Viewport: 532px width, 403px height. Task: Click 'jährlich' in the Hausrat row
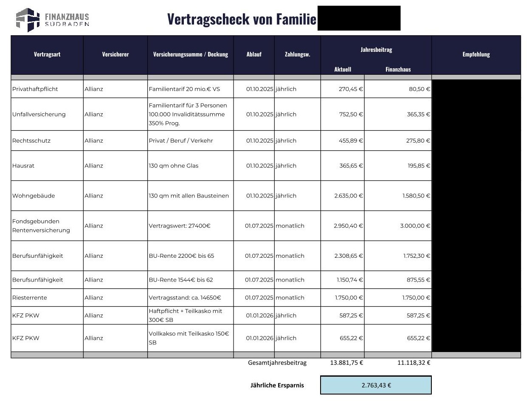click(286, 166)
